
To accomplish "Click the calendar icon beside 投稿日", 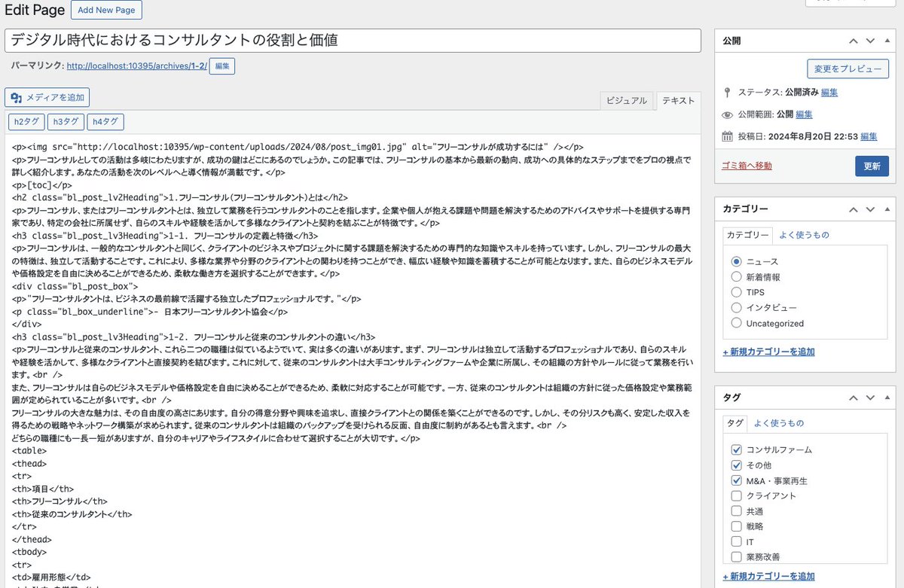I will pos(727,136).
